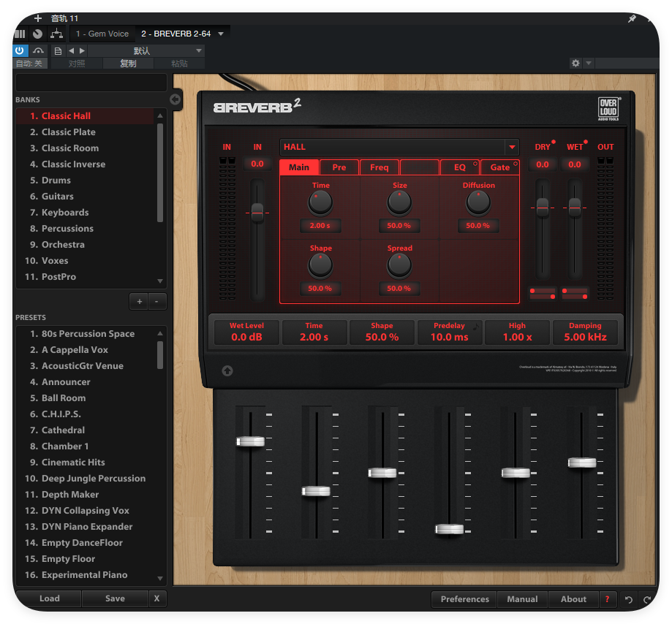Open the HALL algorithm dropdown
The height and width of the screenshot is (624, 672).
coord(512,147)
